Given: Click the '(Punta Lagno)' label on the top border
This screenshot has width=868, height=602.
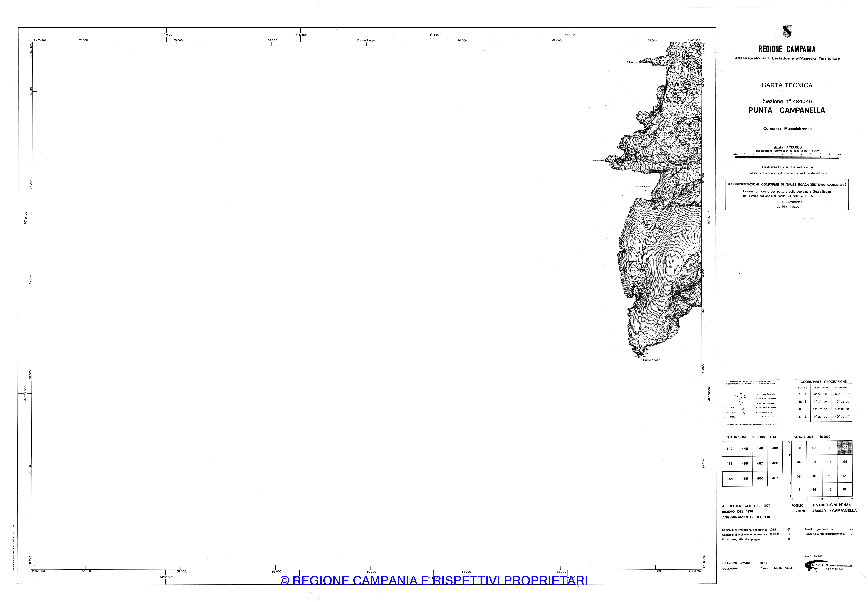Looking at the screenshot, I should [367, 40].
